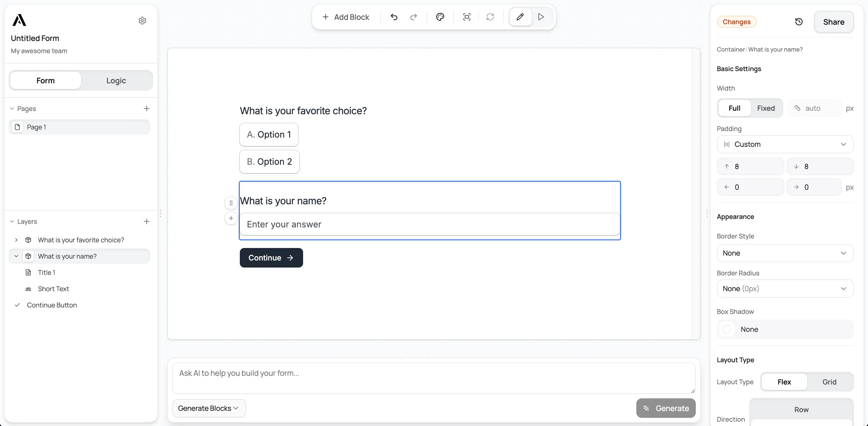The image size is (868, 426).
Task: Click the refresh icon in toolbar
Action: [x=490, y=17]
